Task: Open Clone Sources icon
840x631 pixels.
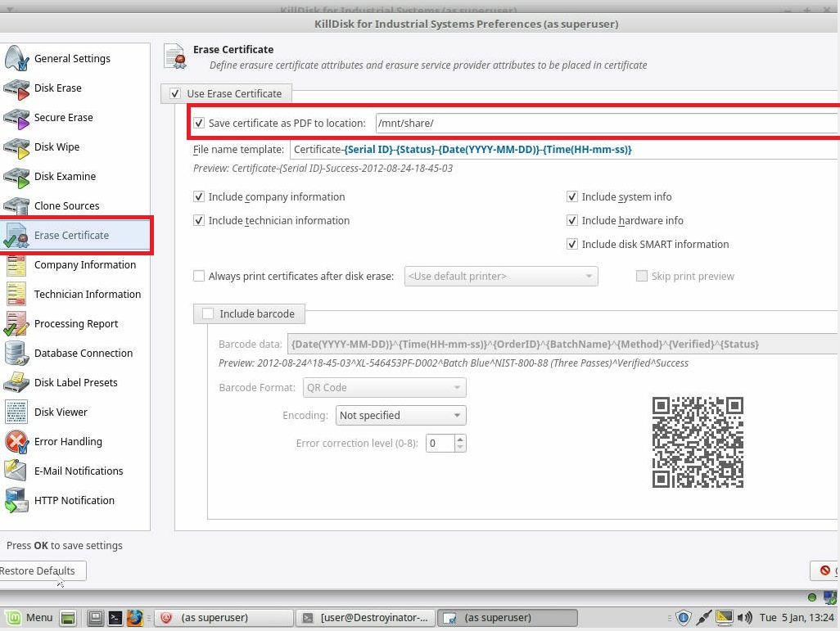Action: [16, 206]
